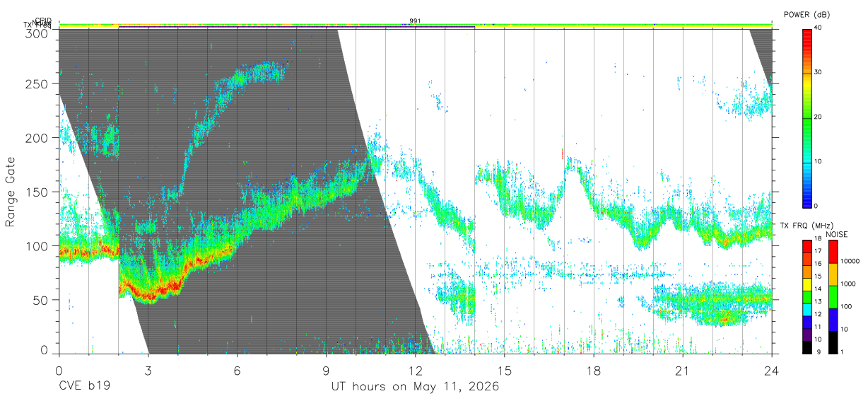Click the POWER (dB) legend title

tap(807, 14)
